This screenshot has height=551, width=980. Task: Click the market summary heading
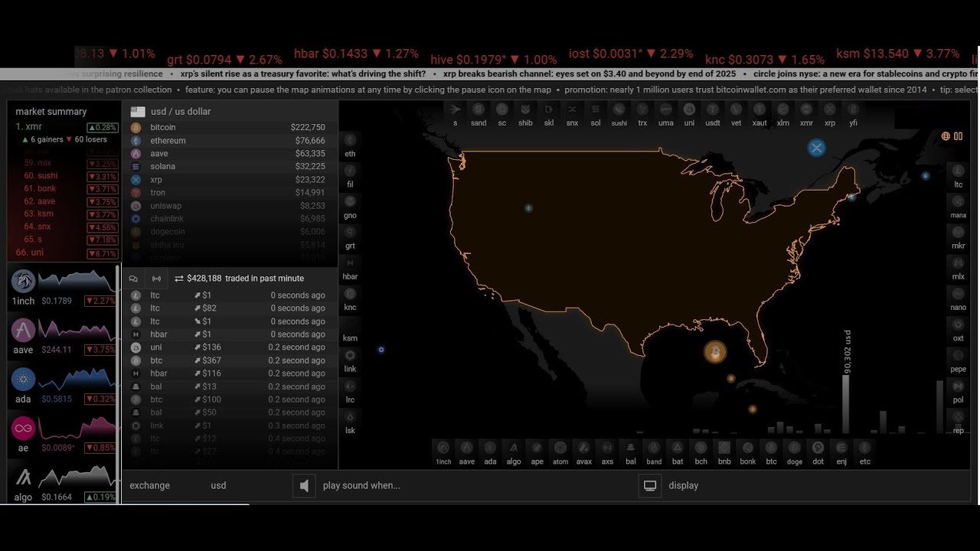(x=51, y=112)
